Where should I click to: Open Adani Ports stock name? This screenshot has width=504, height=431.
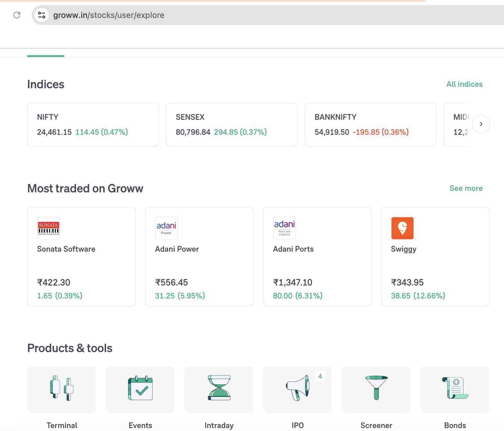pos(293,249)
